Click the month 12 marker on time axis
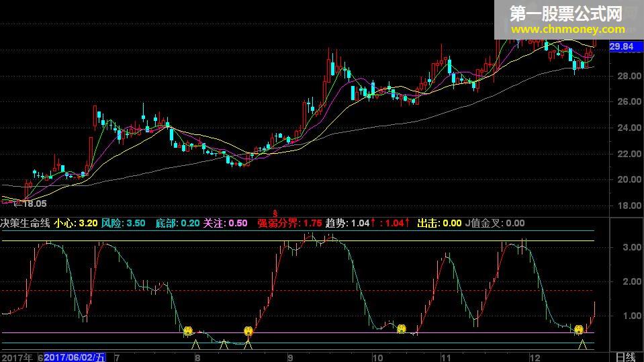The height and width of the screenshot is (362, 644). tap(535, 357)
